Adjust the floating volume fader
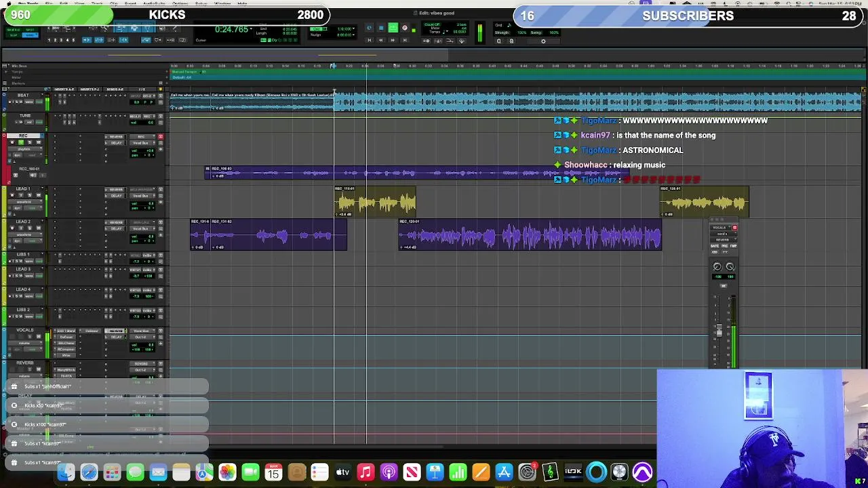 [x=719, y=331]
